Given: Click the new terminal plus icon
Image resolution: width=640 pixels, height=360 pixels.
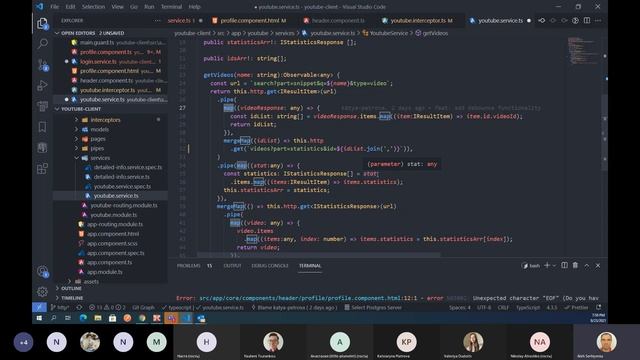Looking at the screenshot, I should point(547,265).
